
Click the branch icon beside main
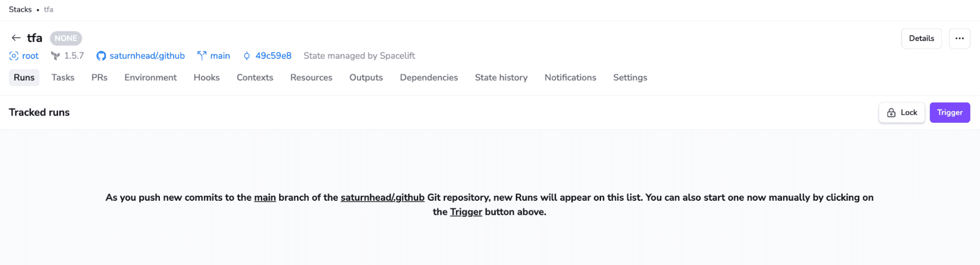tap(201, 56)
